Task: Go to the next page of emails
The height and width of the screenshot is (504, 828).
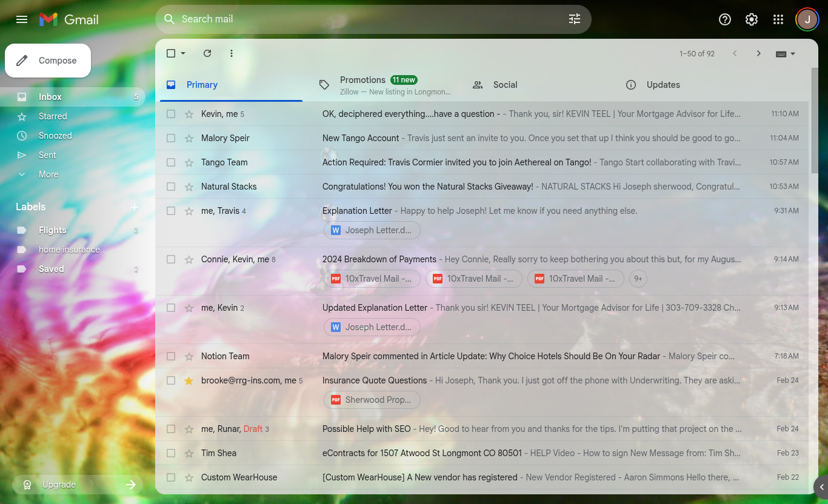Action: pos(758,53)
